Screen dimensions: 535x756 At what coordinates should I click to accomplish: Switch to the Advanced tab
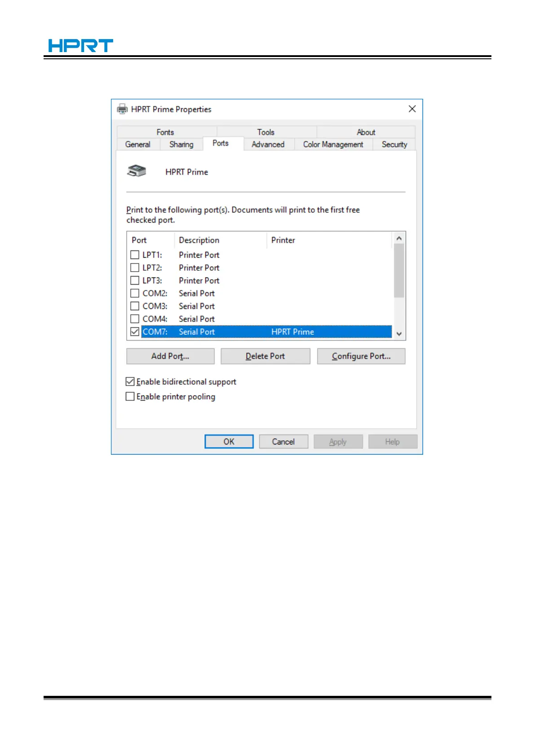(x=268, y=144)
